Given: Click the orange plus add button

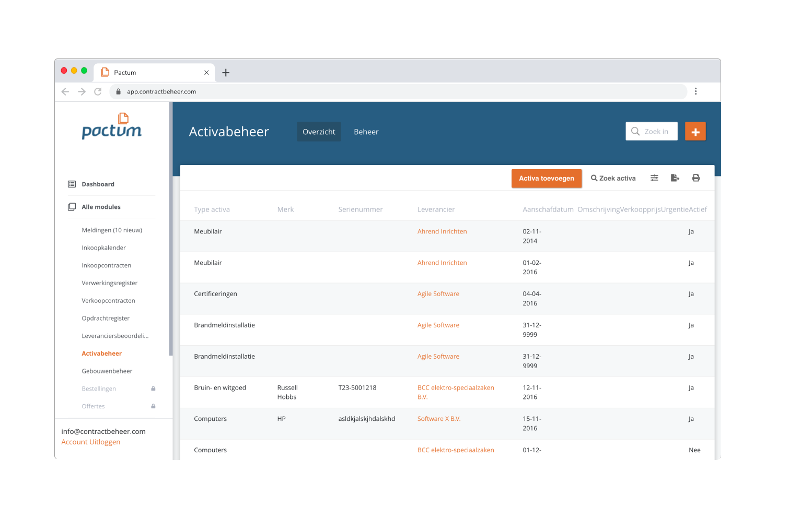Looking at the screenshot, I should coord(695,132).
